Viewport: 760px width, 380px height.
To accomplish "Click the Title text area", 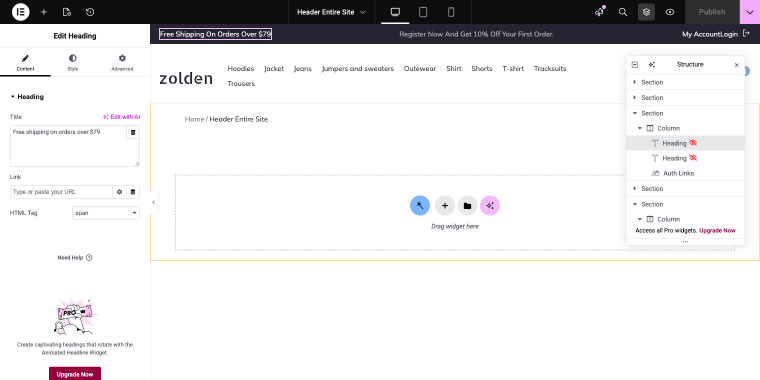I will [x=68, y=146].
